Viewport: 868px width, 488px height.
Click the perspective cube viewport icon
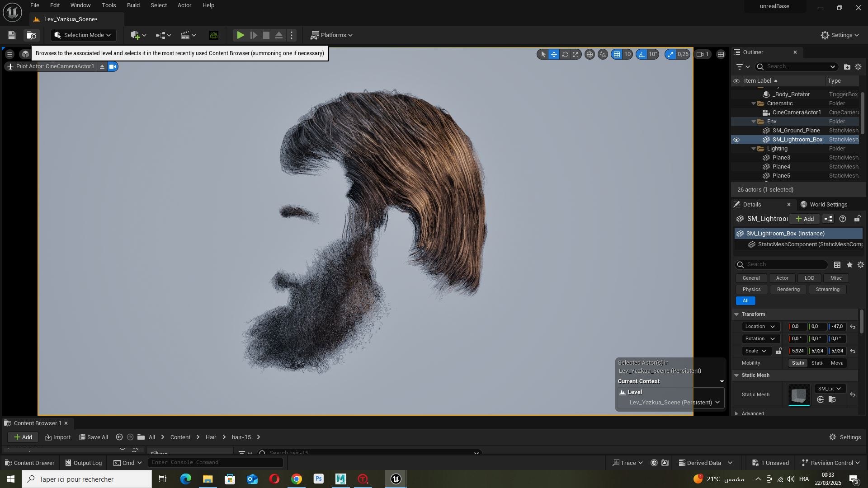[x=25, y=54]
